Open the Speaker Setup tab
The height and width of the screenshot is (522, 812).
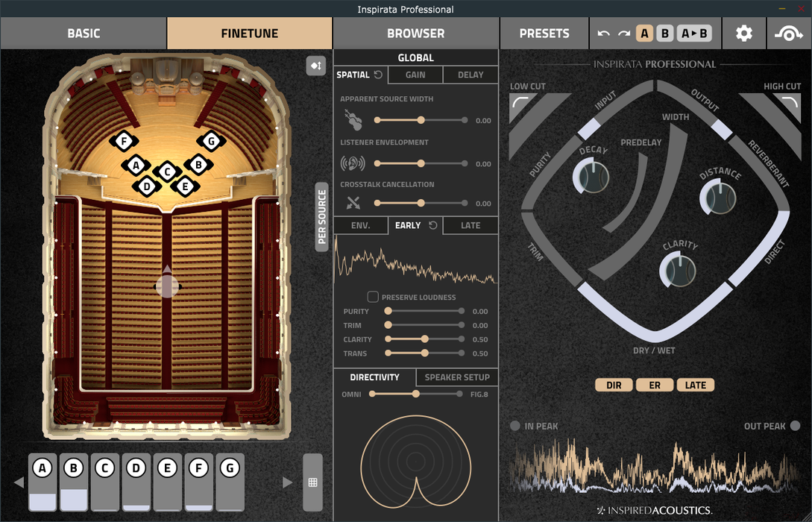click(x=456, y=377)
